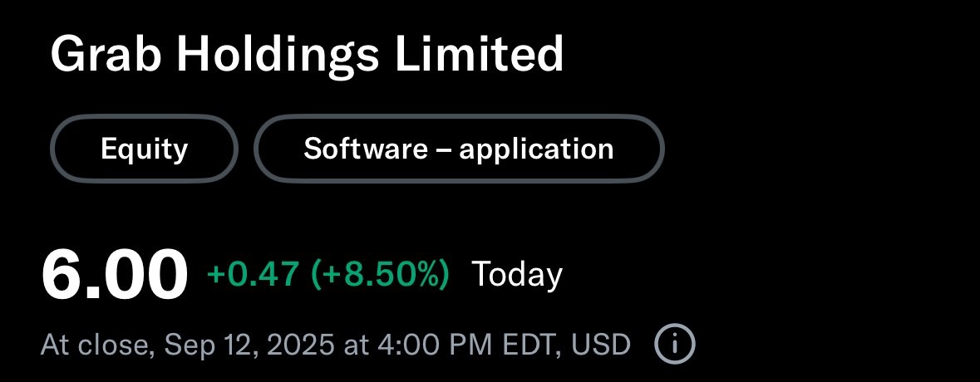Click the EDT timezone abbreviation
The width and height of the screenshot is (980, 382).
coord(528,345)
